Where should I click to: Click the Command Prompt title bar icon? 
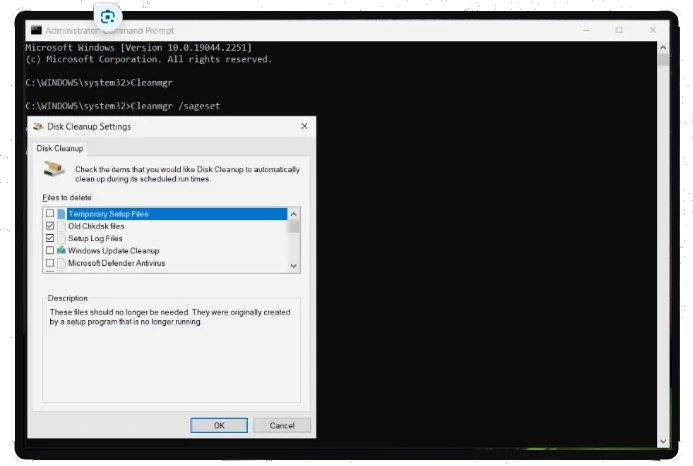(36, 30)
